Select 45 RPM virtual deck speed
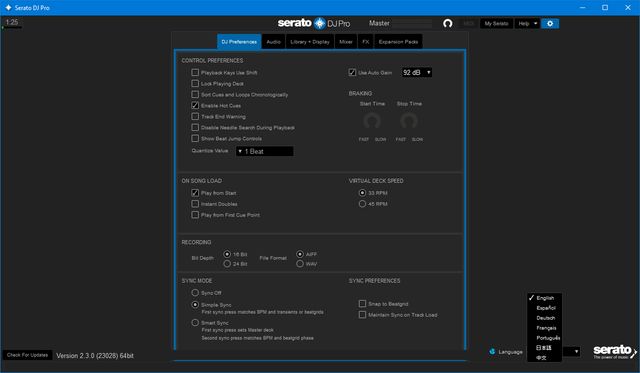640x373 pixels. point(362,204)
